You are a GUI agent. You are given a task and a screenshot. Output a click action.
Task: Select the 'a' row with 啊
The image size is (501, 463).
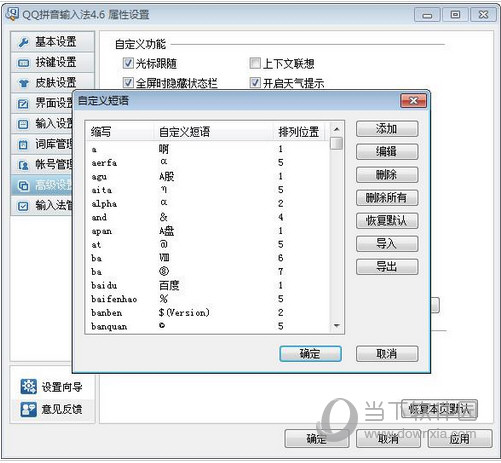[208, 149]
